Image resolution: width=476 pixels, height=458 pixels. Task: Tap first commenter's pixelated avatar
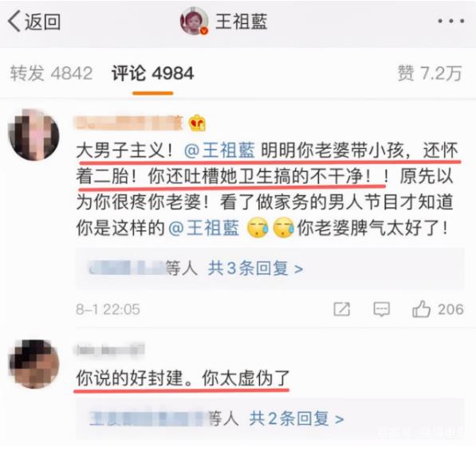(x=33, y=135)
